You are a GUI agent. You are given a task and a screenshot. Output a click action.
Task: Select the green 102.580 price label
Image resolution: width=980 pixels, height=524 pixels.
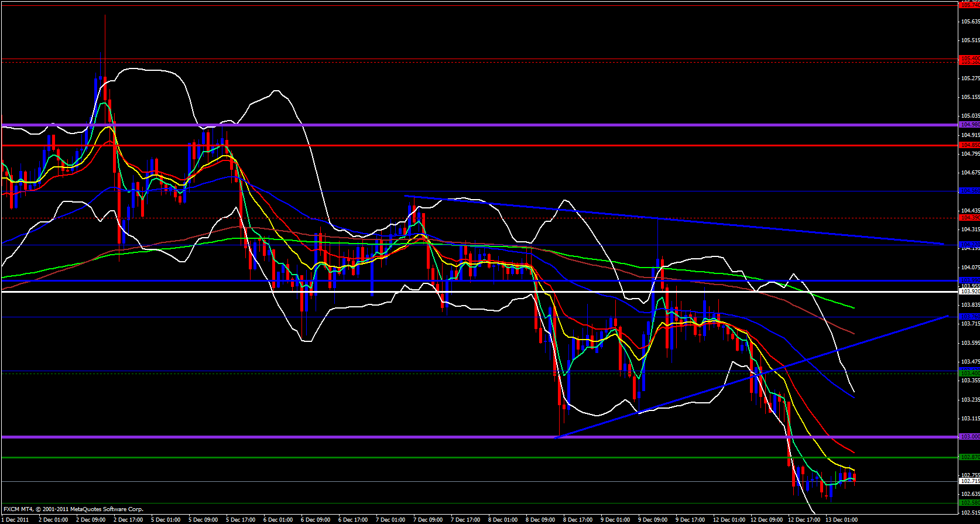(x=969, y=503)
